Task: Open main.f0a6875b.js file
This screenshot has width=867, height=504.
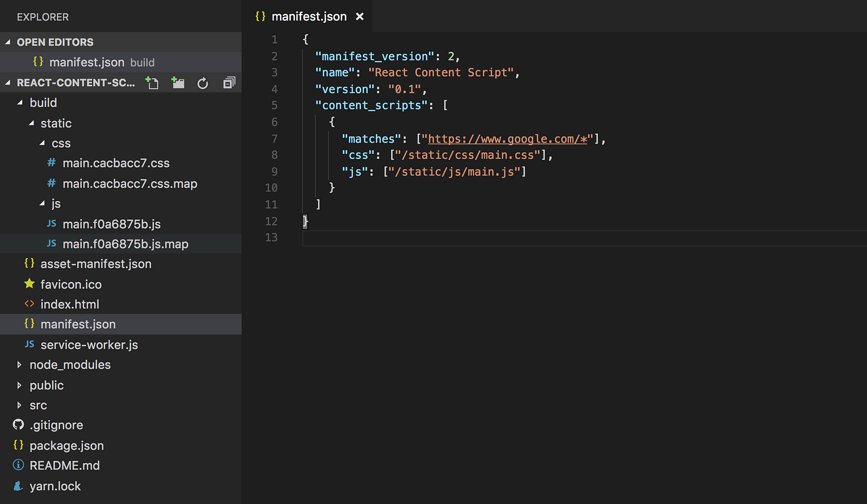Action: click(x=112, y=224)
